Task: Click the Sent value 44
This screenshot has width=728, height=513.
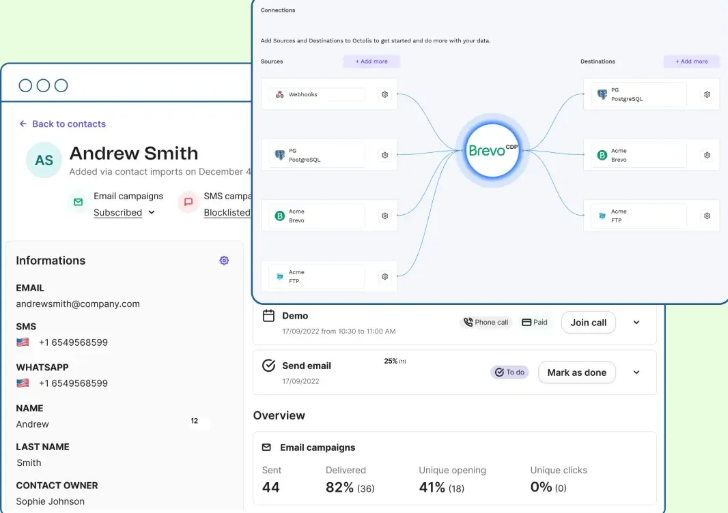Action: coord(271,487)
